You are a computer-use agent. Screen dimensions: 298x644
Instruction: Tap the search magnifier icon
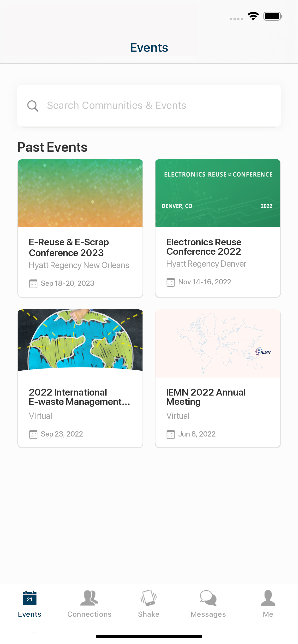[x=33, y=106]
